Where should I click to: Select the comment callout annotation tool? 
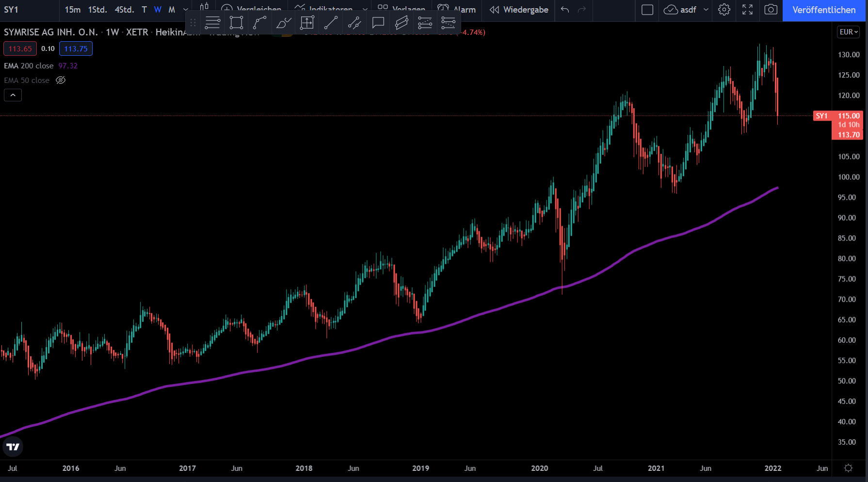pos(378,22)
